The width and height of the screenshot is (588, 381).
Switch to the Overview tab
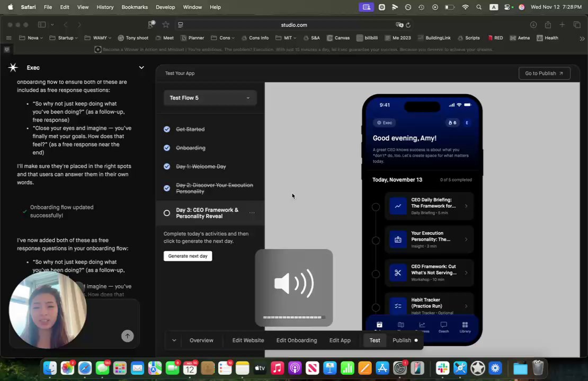coord(201,340)
